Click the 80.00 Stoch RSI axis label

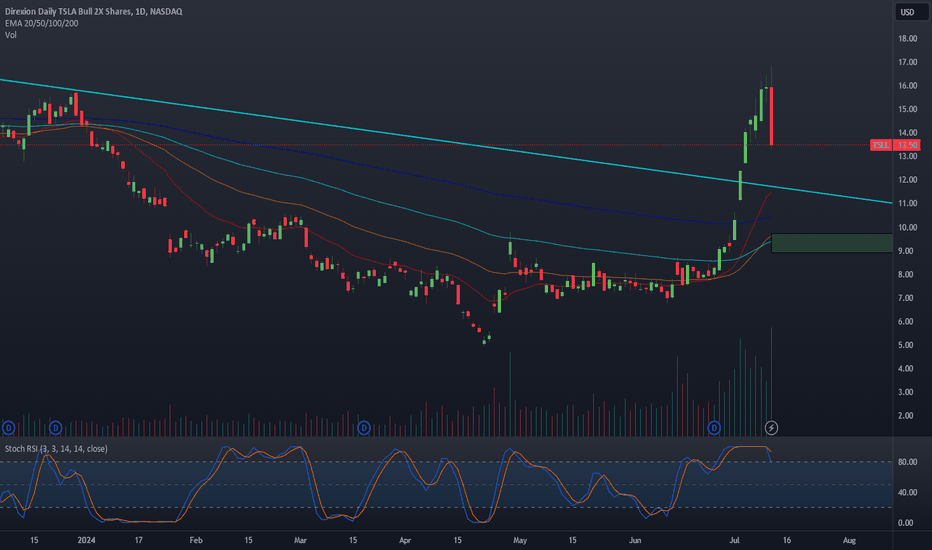[906, 462]
